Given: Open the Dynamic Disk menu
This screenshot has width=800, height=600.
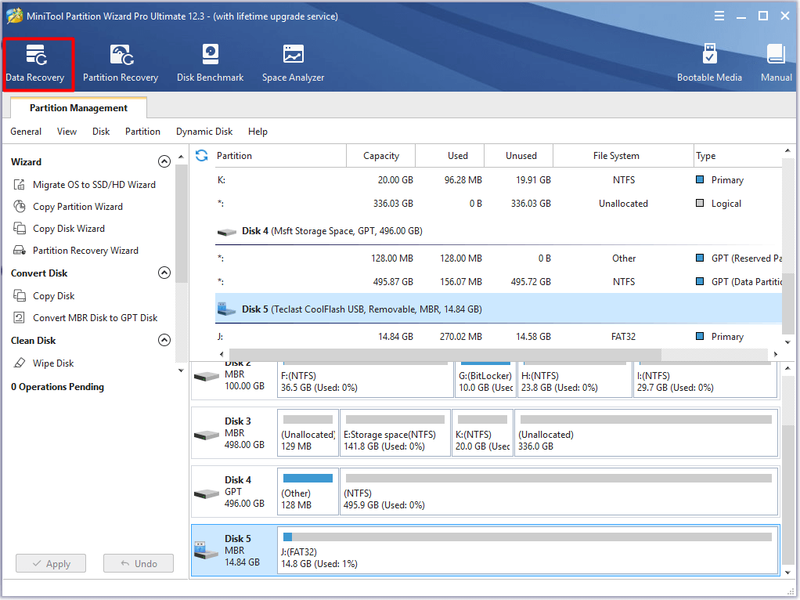Looking at the screenshot, I should (204, 132).
